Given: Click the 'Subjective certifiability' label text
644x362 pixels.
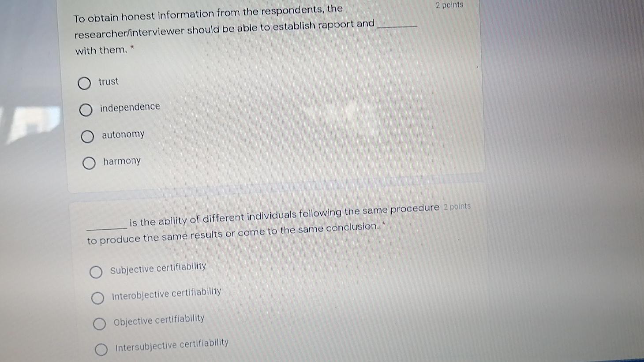Looking at the screenshot, I should click(158, 268).
